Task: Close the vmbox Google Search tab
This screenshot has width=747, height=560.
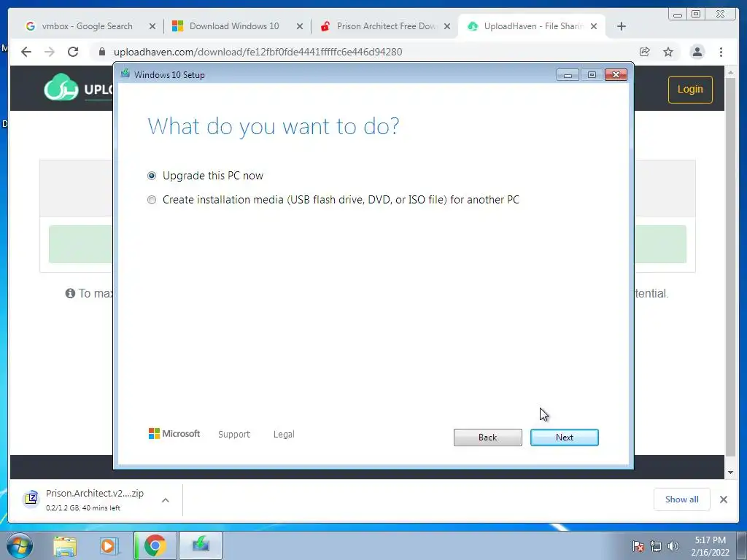Action: tap(152, 27)
